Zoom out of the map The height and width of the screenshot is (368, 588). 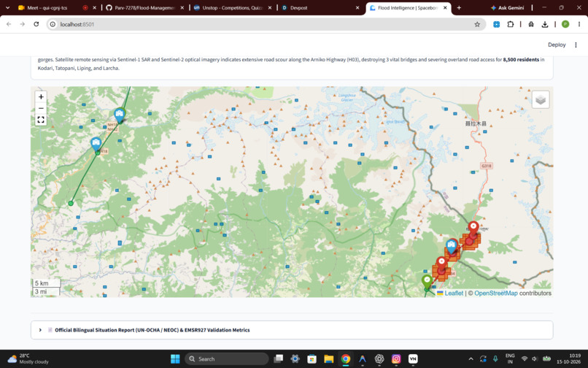click(41, 109)
